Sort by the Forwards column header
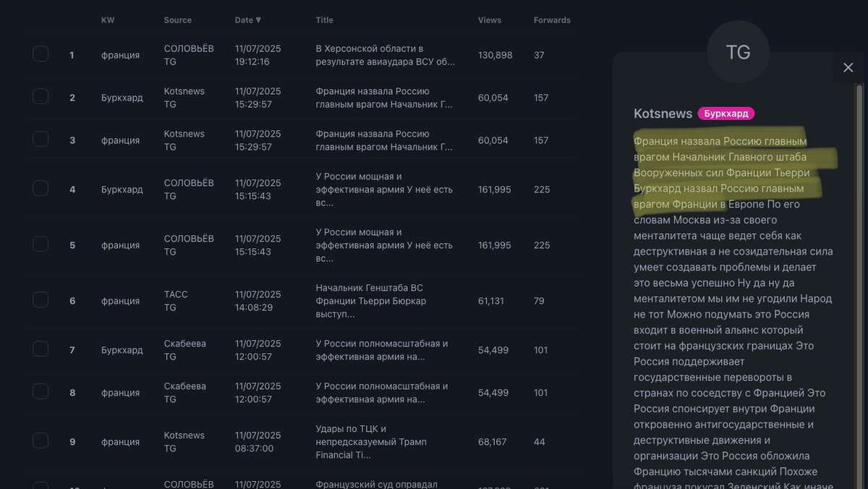The width and height of the screenshot is (868, 489). coord(552,20)
